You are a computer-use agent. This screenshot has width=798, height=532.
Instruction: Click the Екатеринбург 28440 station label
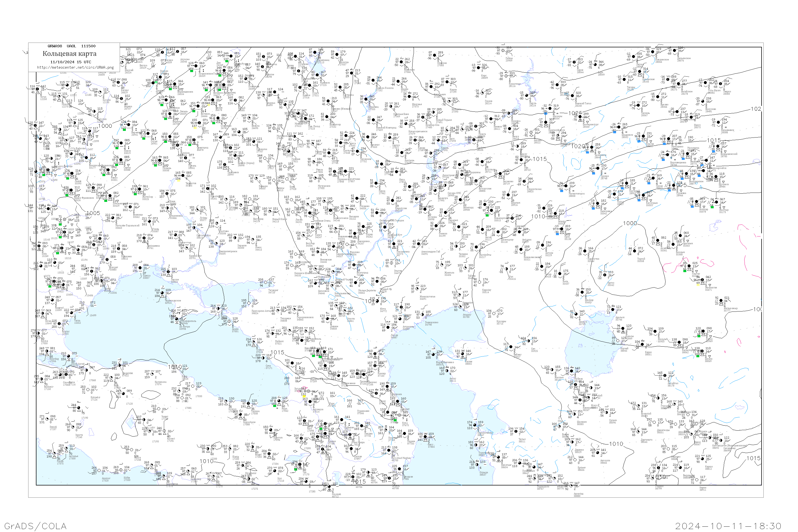coord(590,125)
